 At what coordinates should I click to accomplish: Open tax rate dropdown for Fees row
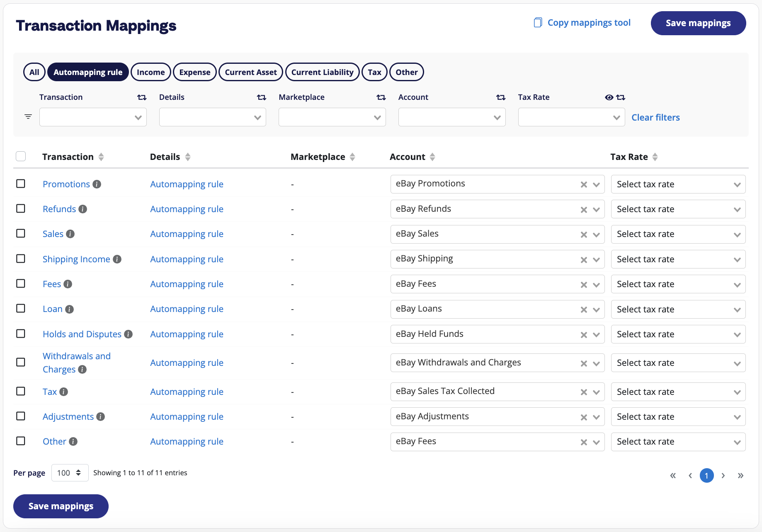tap(678, 284)
